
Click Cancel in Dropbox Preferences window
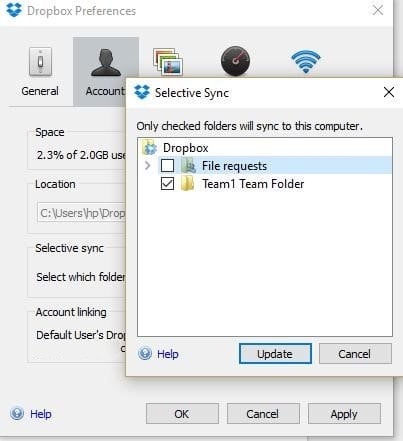pyautogui.click(x=263, y=414)
